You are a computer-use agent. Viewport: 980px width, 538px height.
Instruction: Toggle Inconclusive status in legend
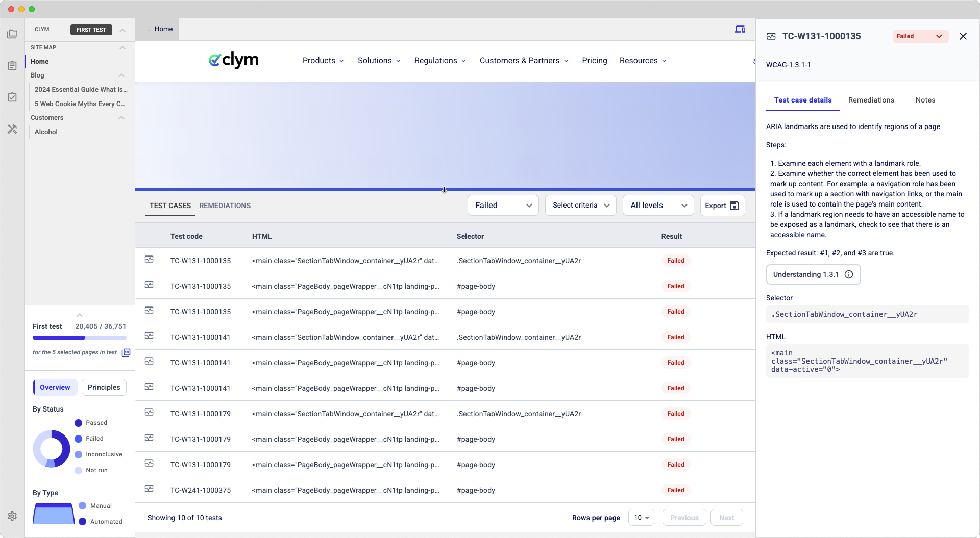point(99,454)
